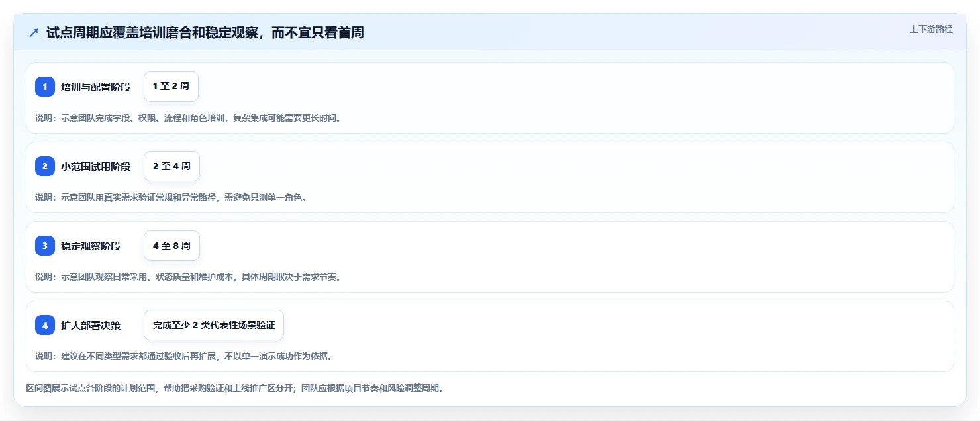Open the 上下游路径 label in header

click(x=931, y=29)
